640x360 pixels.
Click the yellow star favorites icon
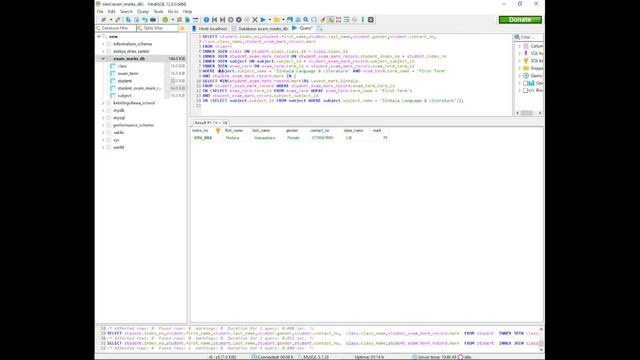[182, 28]
